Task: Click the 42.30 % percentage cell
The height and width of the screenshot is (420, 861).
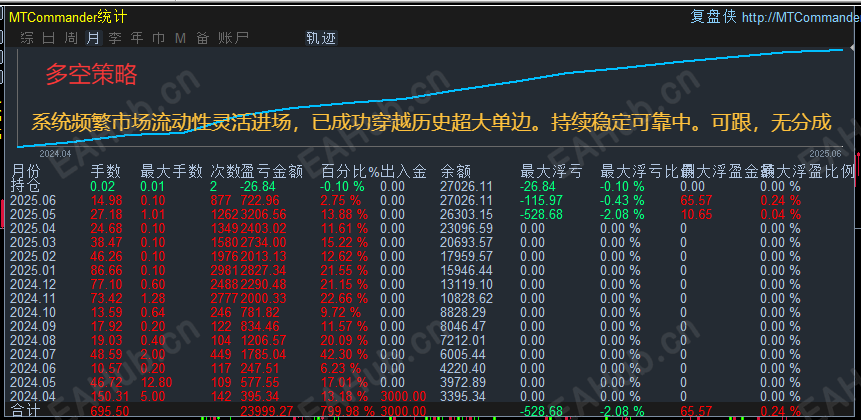Action: 344,354
